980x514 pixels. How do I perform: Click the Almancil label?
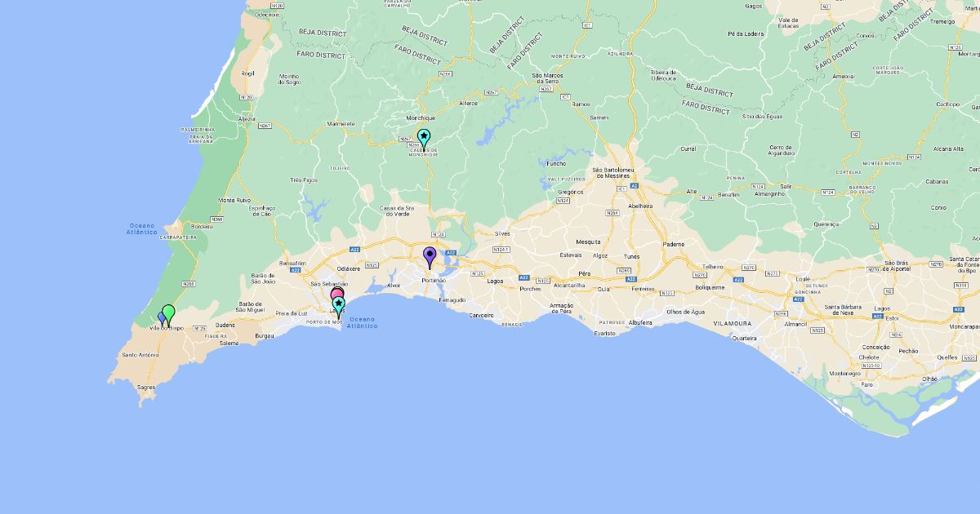tap(795, 324)
